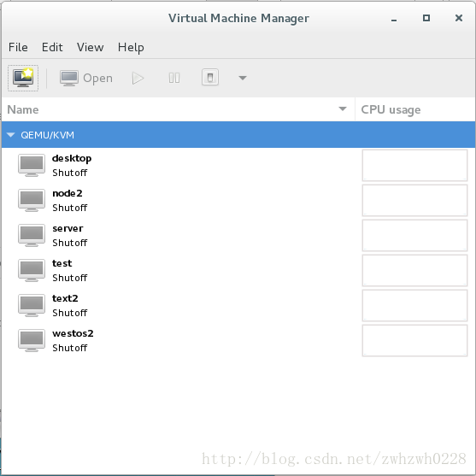The width and height of the screenshot is (476, 476).
Task: Click the desktop VM name
Action: 72,158
